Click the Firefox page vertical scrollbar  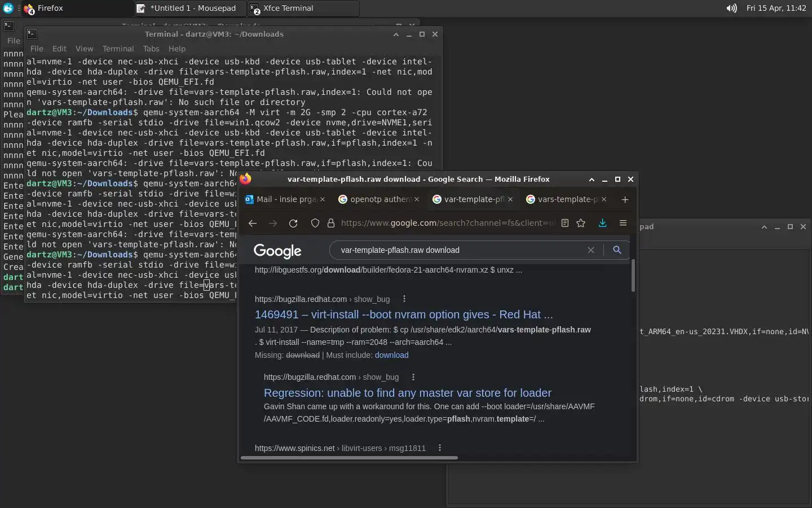pyautogui.click(x=633, y=275)
